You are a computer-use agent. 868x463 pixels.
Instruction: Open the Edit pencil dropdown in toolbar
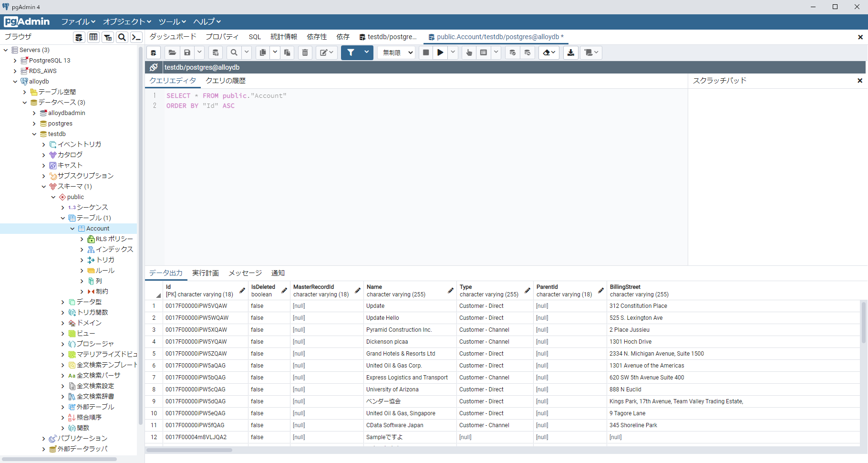pyautogui.click(x=327, y=53)
